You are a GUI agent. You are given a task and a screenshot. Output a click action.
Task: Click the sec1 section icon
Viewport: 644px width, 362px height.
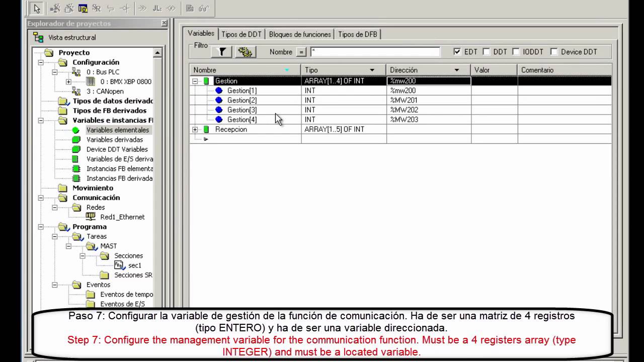119,265
